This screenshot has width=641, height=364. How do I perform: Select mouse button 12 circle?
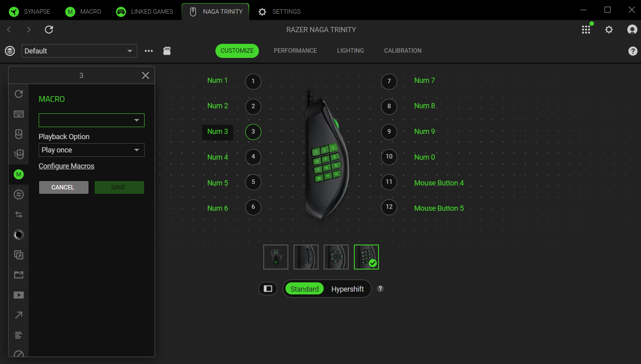pos(389,207)
